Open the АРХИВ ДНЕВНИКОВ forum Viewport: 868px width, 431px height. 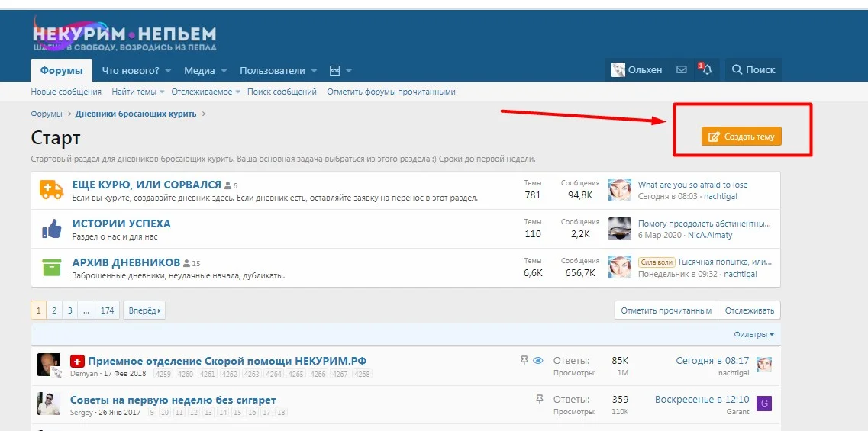[x=126, y=262]
